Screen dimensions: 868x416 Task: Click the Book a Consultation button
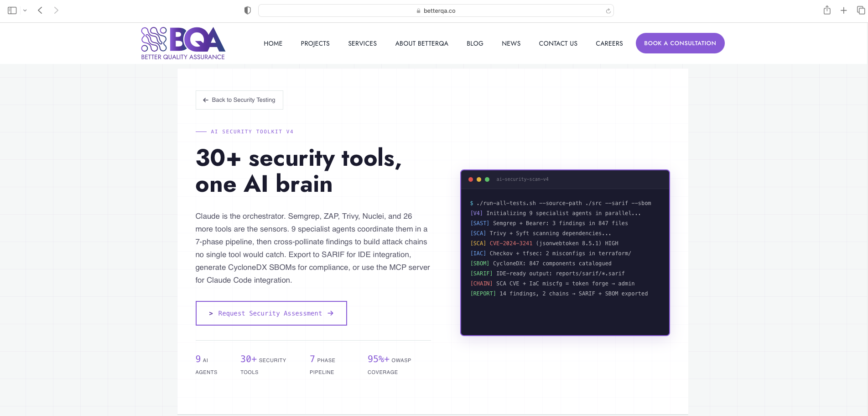680,43
